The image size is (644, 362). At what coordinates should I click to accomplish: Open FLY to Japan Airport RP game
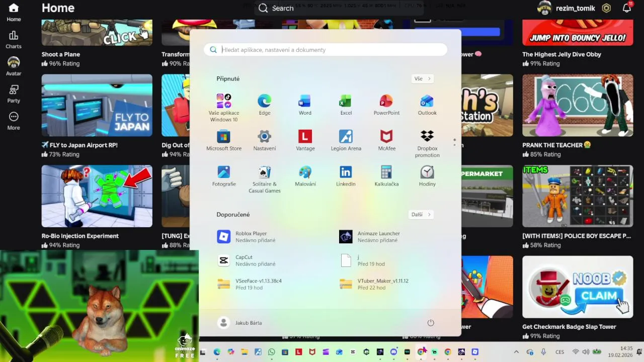click(x=97, y=105)
